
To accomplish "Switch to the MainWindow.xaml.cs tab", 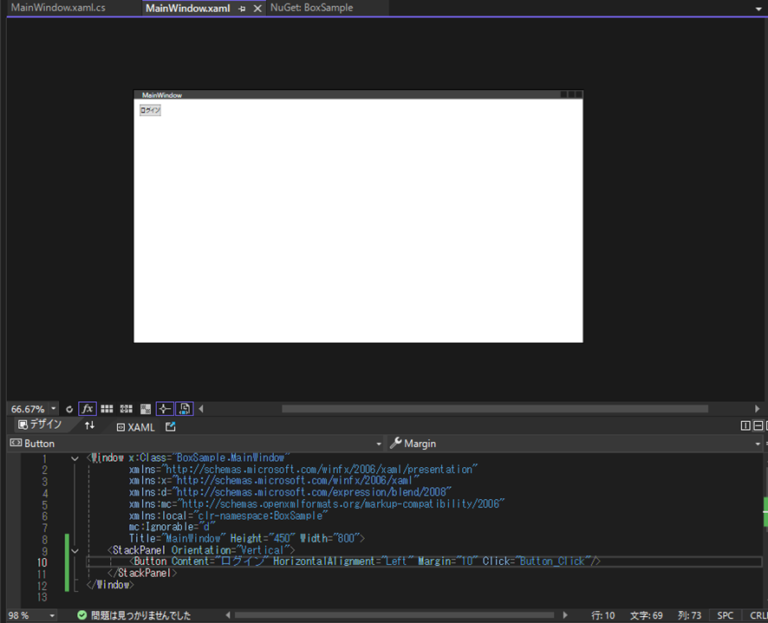I will coord(58,8).
